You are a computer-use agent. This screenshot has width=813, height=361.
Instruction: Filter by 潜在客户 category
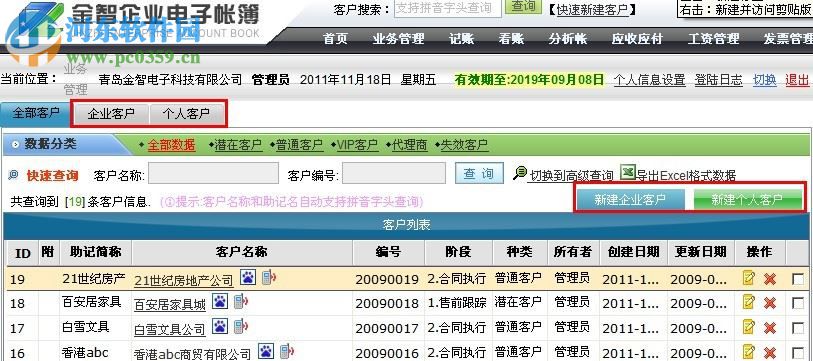(x=238, y=145)
